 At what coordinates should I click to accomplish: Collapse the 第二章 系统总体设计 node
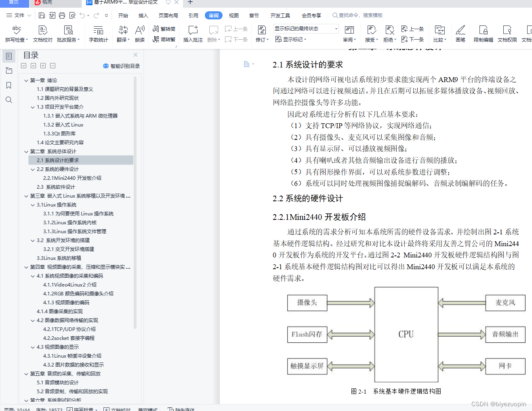[26, 152]
